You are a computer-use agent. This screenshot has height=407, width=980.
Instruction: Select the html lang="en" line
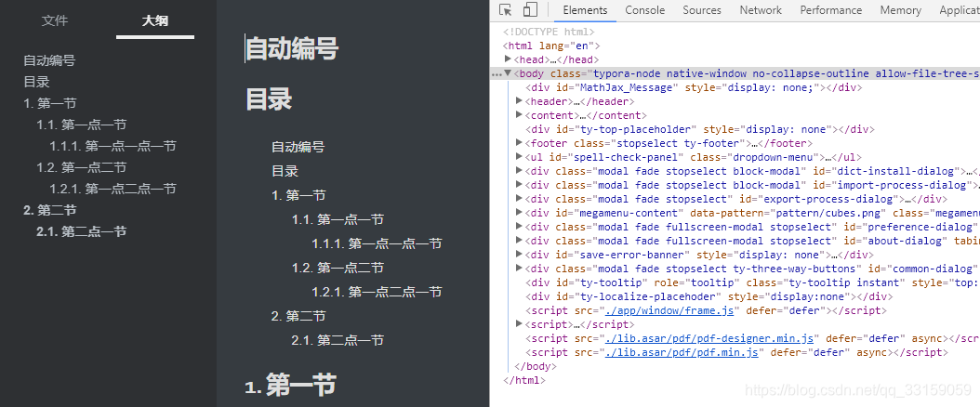pos(551,46)
